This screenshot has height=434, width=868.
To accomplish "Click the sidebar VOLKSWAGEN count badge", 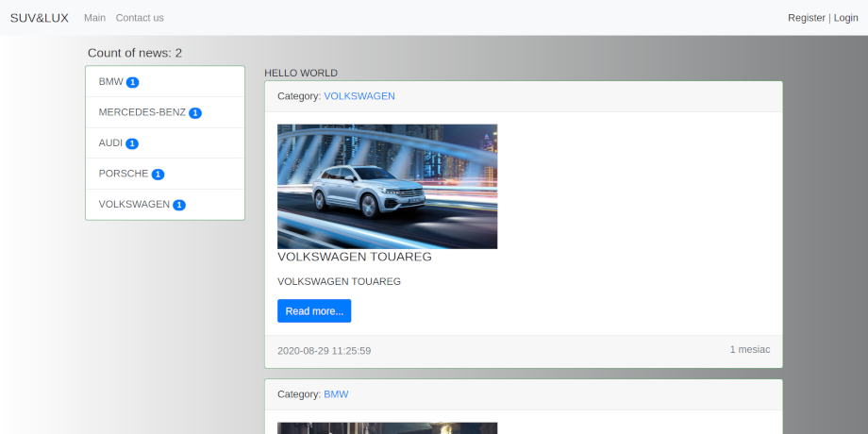I will [x=179, y=205].
